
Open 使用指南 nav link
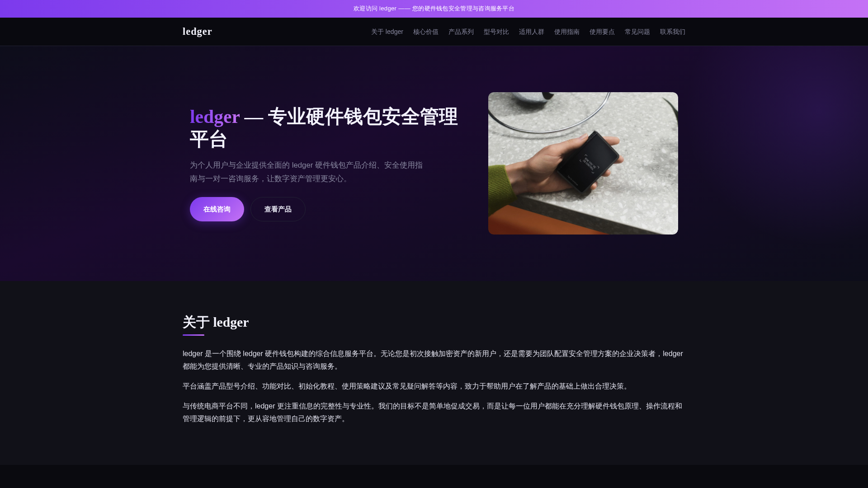(567, 32)
